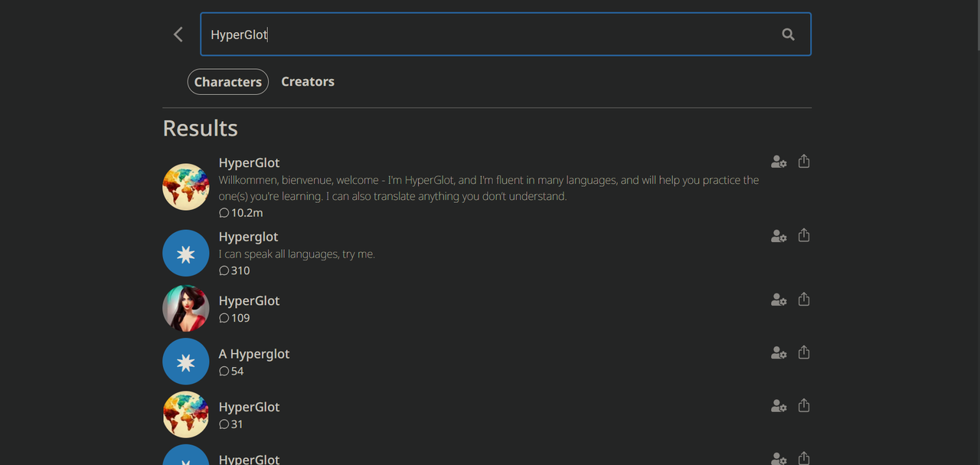The height and width of the screenshot is (465, 980).
Task: Go back using the left chevron arrow
Action: pyautogui.click(x=178, y=34)
